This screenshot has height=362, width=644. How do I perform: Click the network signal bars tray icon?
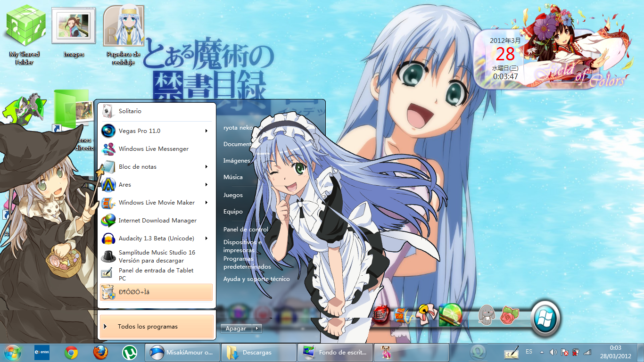(587, 352)
